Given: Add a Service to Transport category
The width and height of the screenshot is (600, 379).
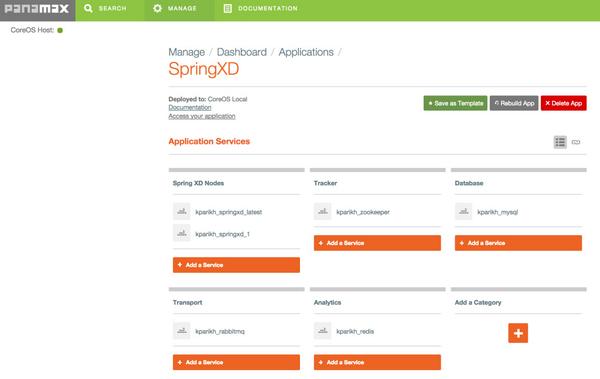Looking at the screenshot, I should (x=236, y=362).
